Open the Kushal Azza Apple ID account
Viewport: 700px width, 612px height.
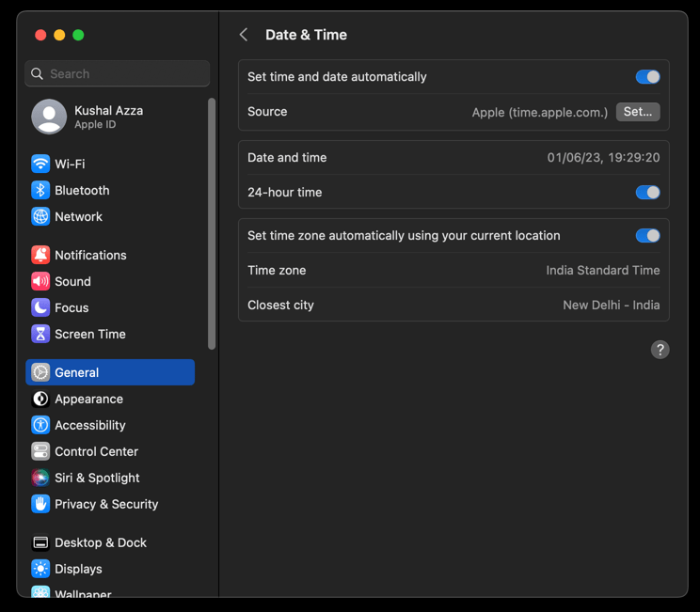pyautogui.click(x=108, y=117)
